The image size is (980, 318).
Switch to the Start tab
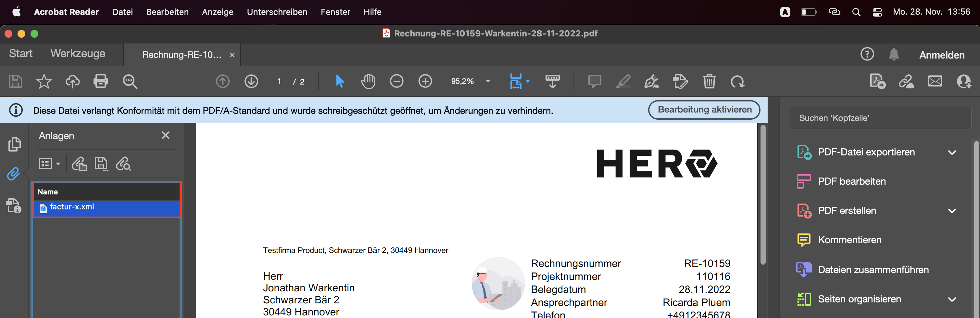pyautogui.click(x=20, y=53)
